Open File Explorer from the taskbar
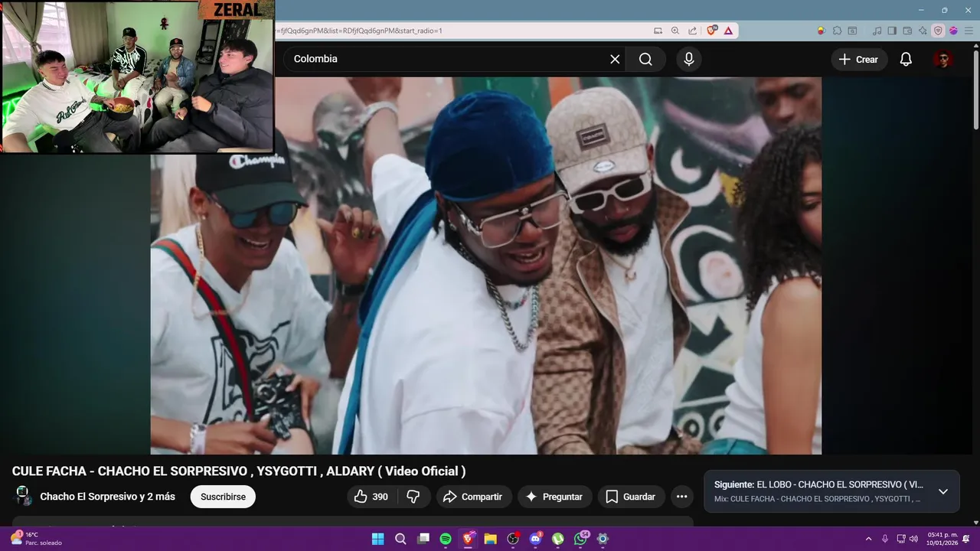 (x=491, y=539)
